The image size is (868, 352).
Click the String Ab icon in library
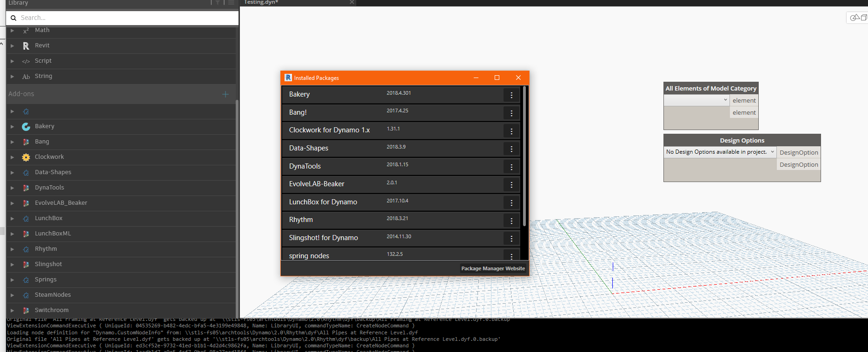[26, 76]
